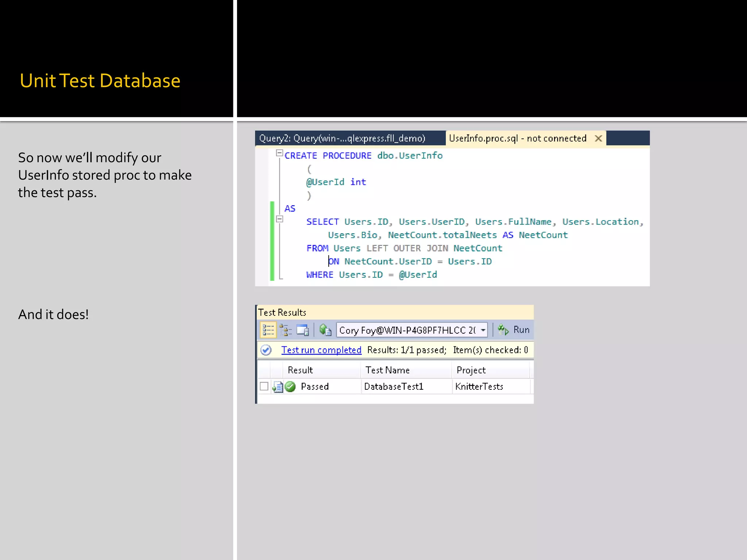Click the 'ON NeetCount.UserID = Users.ID' line

tap(410, 261)
